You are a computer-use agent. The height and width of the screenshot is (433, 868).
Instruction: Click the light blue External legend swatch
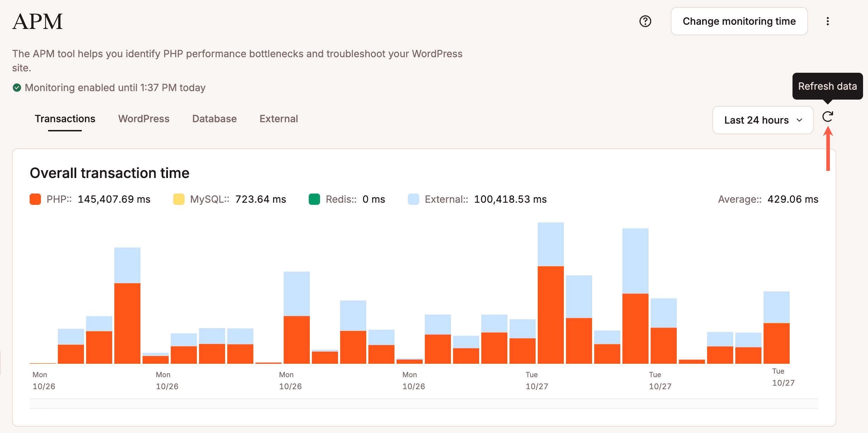coord(414,199)
